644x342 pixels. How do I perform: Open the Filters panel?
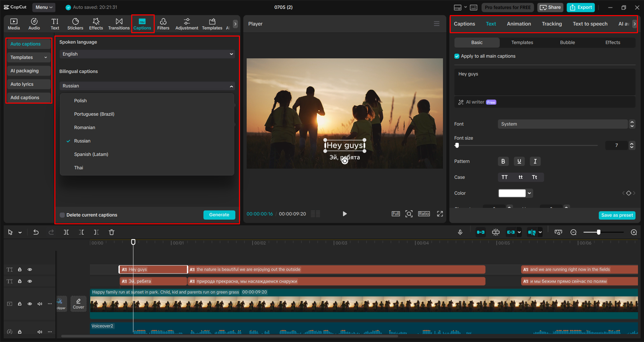point(163,24)
